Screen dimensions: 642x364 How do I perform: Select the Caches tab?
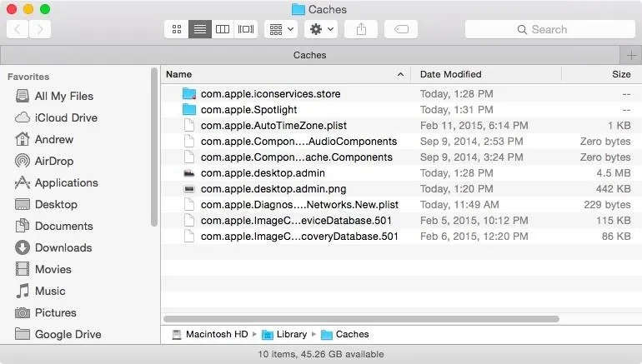pyautogui.click(x=310, y=55)
